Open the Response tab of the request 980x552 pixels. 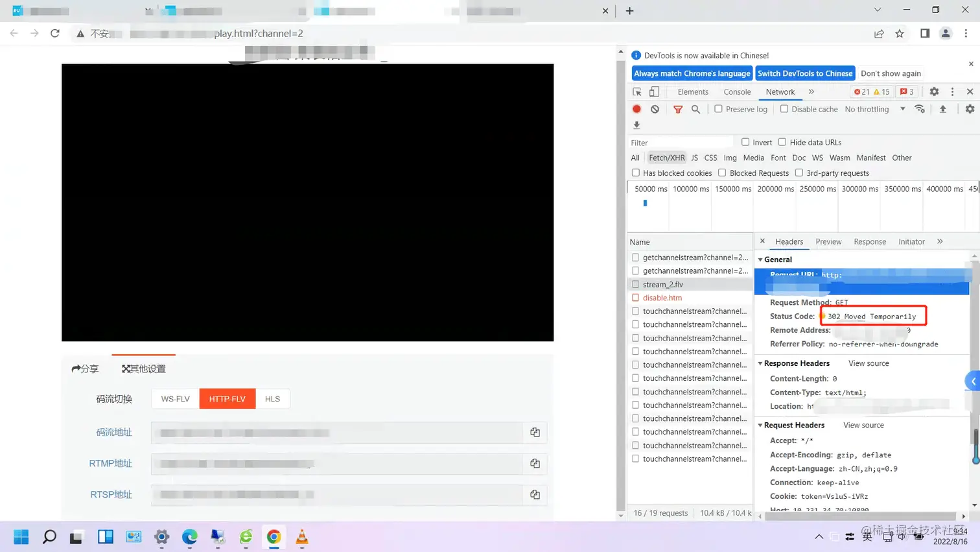[870, 242]
